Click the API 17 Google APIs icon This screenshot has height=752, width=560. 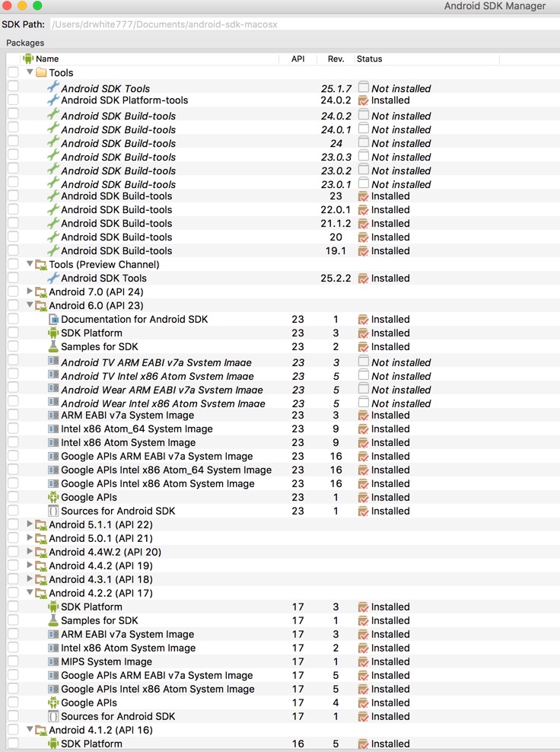tap(53, 703)
